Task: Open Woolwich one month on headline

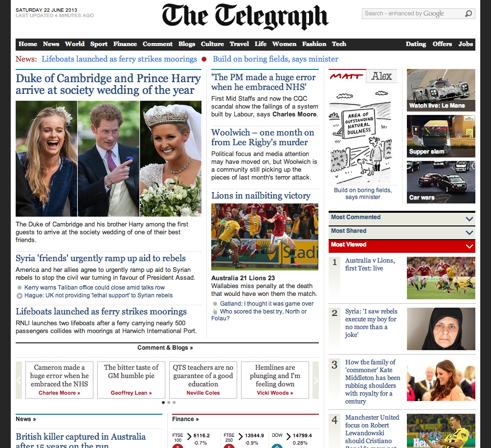Action: pyautogui.click(x=263, y=137)
